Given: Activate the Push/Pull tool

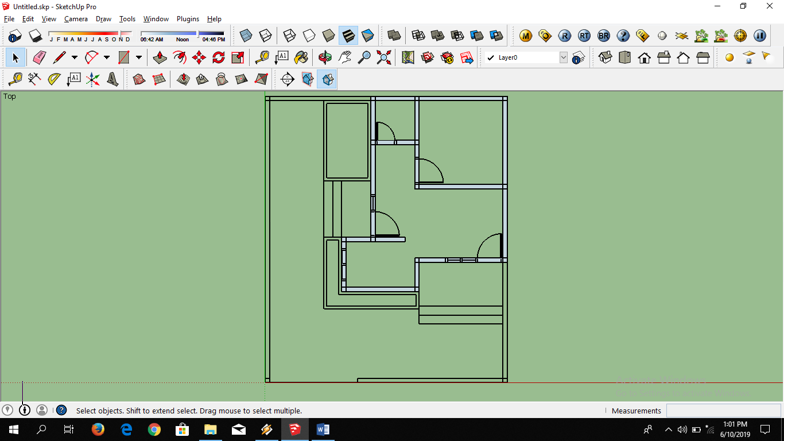Looking at the screenshot, I should [160, 58].
